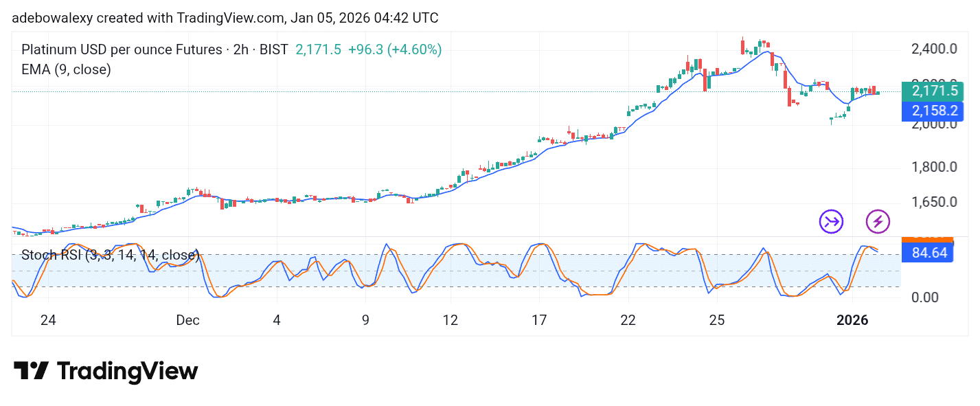The image size is (980, 406).
Task: Select the 2026 label on the time axis
Action: point(853,320)
